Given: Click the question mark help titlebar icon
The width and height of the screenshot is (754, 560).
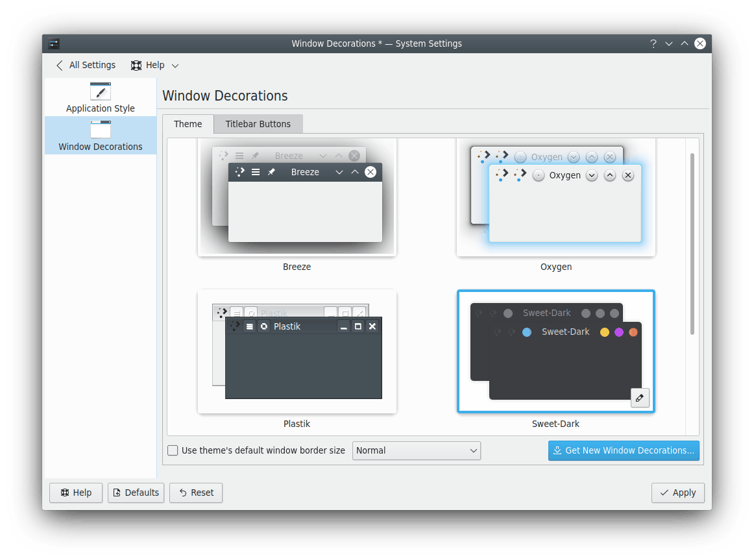Looking at the screenshot, I should coord(653,43).
